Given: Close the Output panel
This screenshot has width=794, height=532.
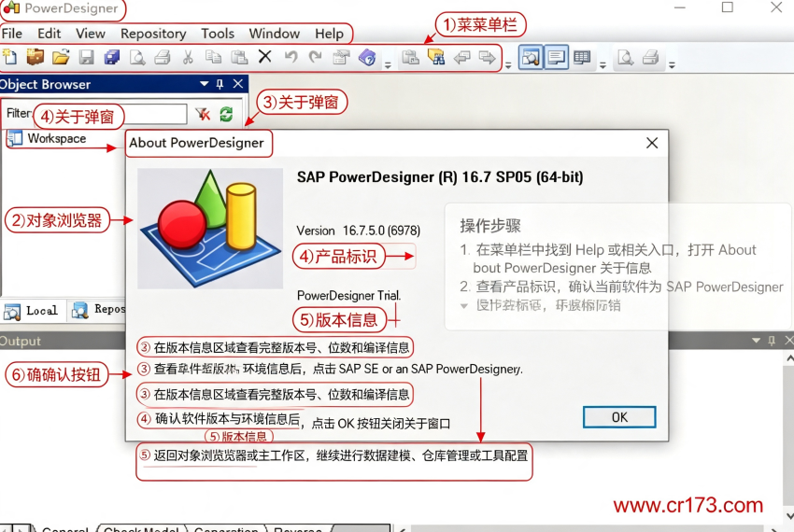Looking at the screenshot, I should tap(788, 341).
